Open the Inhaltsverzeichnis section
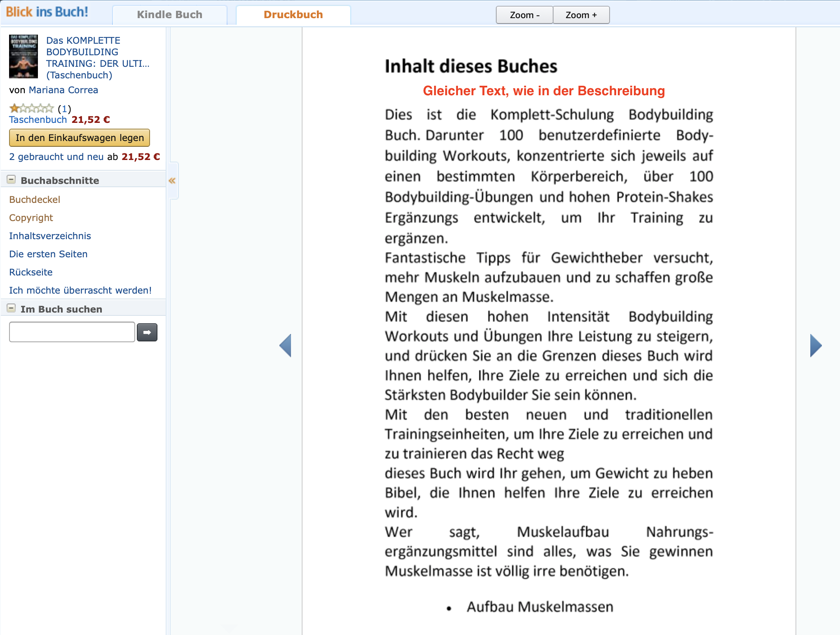 (50, 235)
